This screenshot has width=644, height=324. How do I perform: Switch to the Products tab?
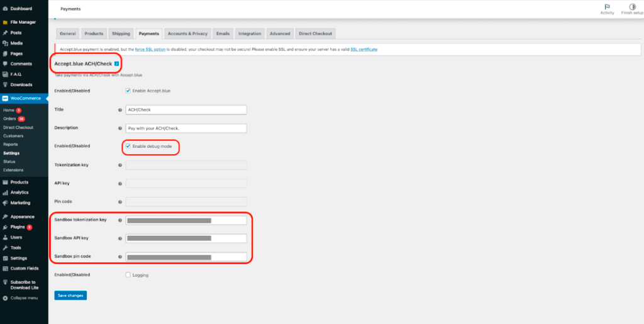tap(94, 34)
